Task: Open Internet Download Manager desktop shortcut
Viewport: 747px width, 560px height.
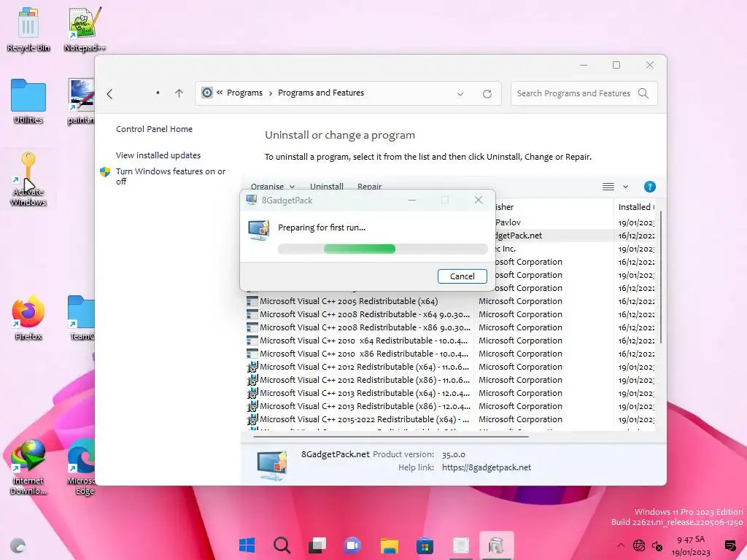Action: point(28,467)
